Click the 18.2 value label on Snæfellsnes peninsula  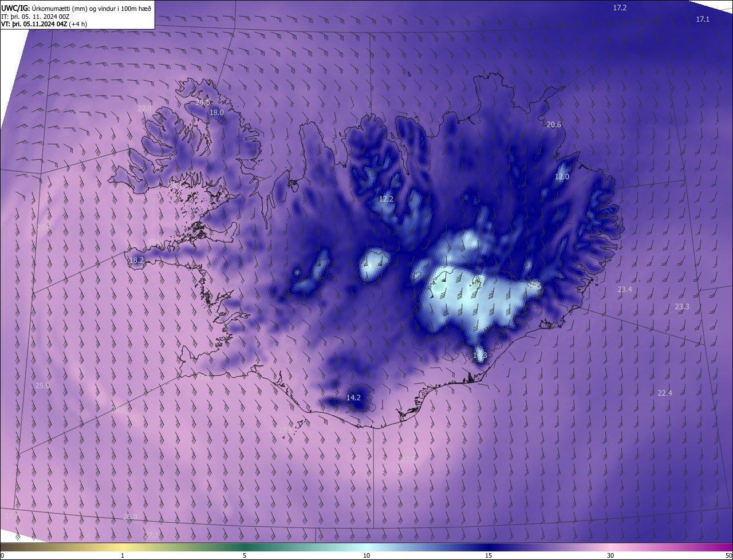136,261
